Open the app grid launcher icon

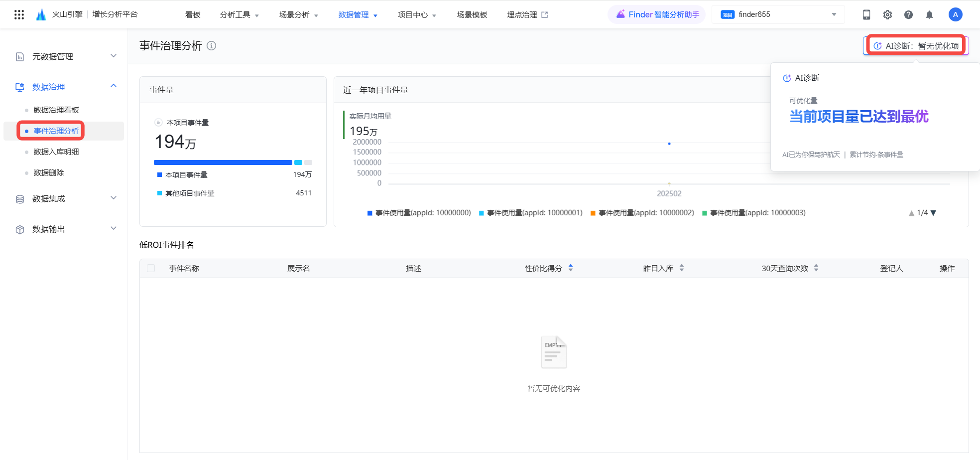(x=19, y=14)
